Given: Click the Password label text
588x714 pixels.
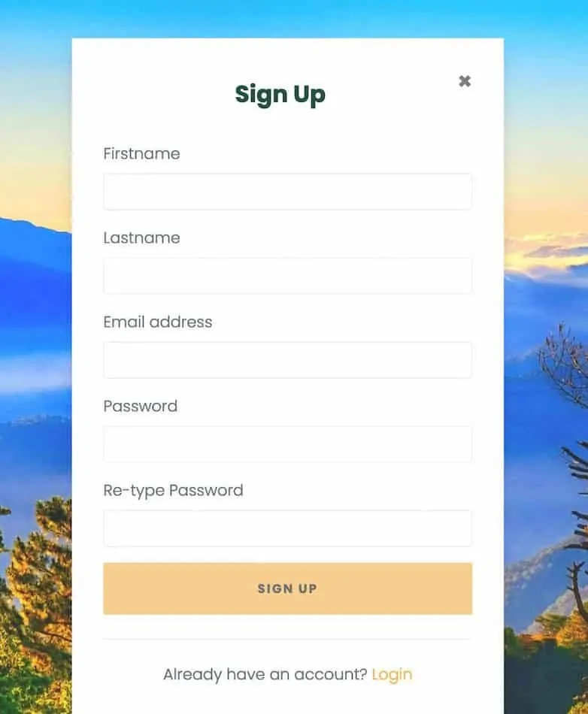Looking at the screenshot, I should [141, 406].
